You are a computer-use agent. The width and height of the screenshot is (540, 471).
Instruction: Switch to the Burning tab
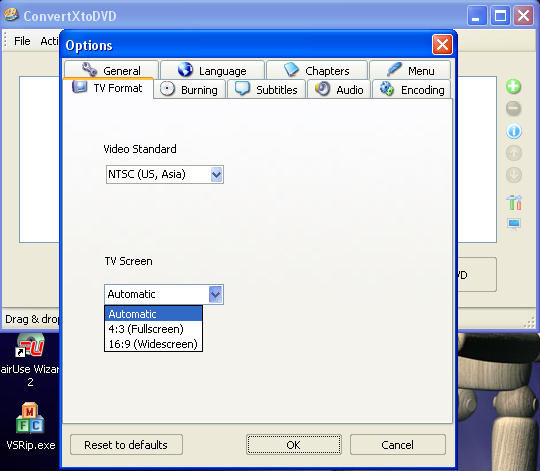[x=189, y=90]
